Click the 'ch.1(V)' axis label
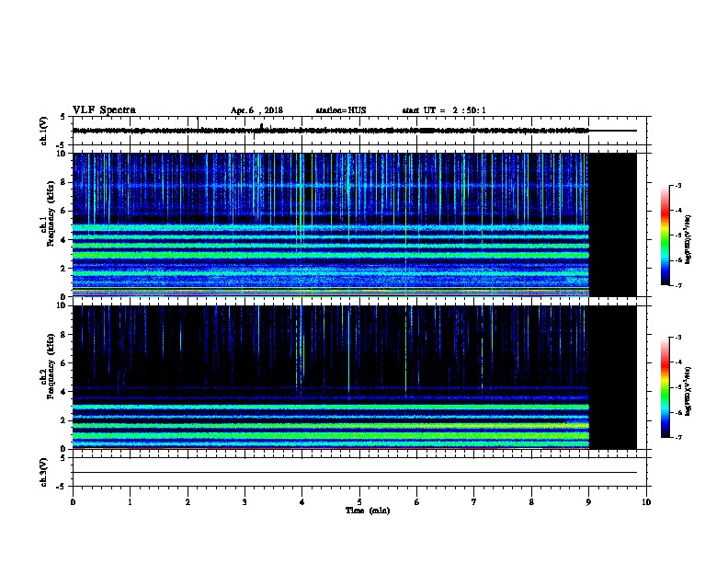This screenshot has height=563, width=728. pos(43,131)
